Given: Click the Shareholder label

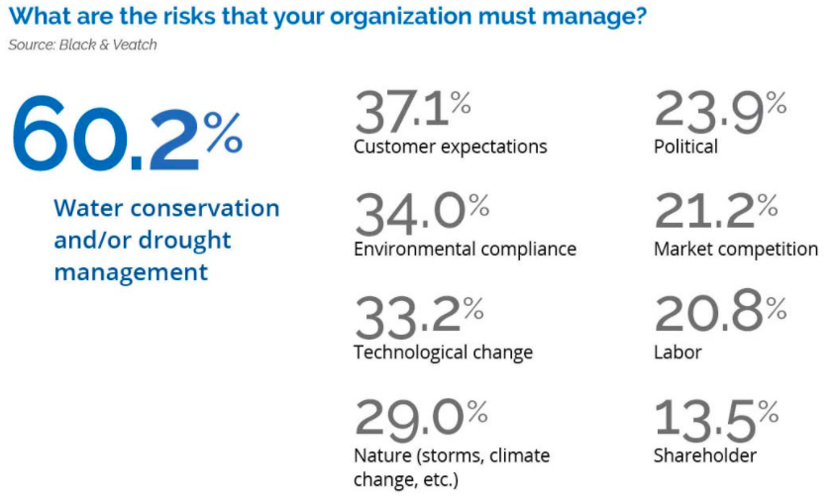Looking at the screenshot, I should [x=705, y=455].
